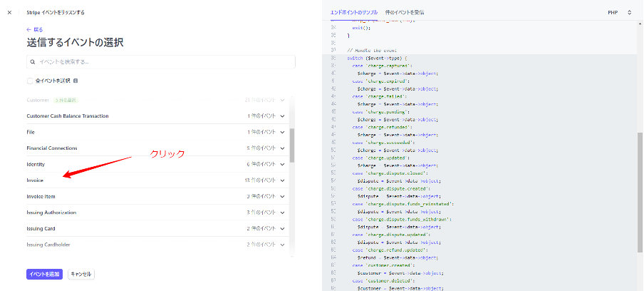The width and height of the screenshot is (644, 291).
Task: Click the Invoice Item chevron icon
Action: (283, 196)
